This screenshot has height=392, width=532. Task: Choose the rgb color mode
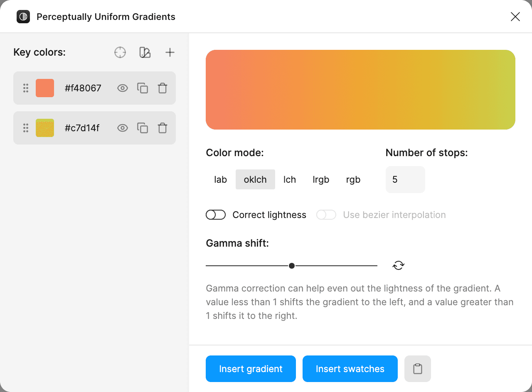pos(353,179)
